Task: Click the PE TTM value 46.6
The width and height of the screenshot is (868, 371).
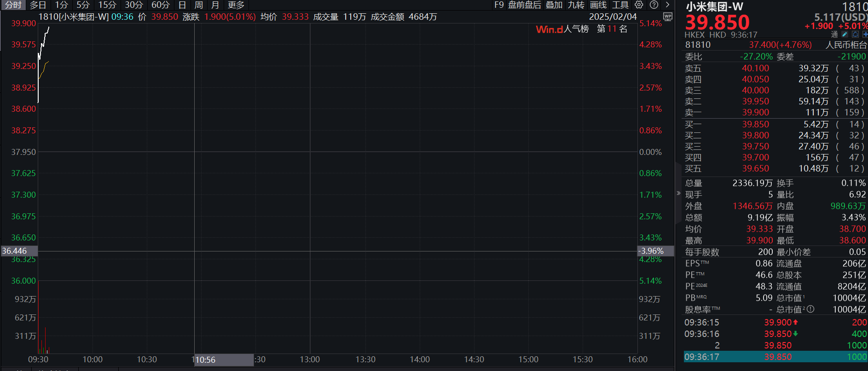Action: coord(764,275)
